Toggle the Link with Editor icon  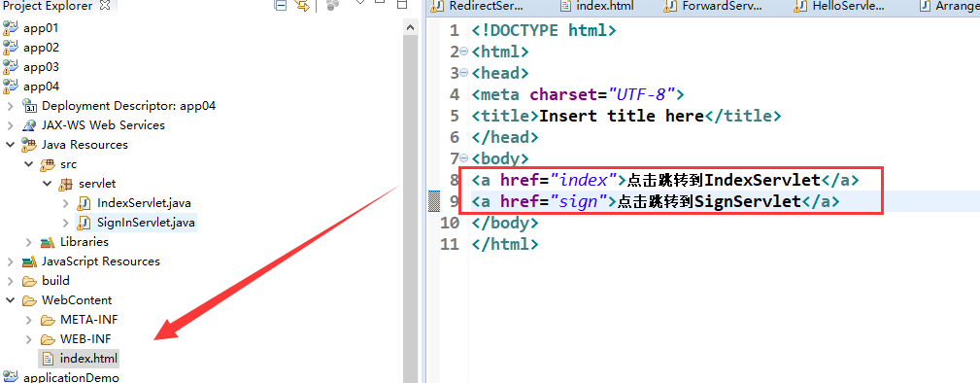point(302,6)
